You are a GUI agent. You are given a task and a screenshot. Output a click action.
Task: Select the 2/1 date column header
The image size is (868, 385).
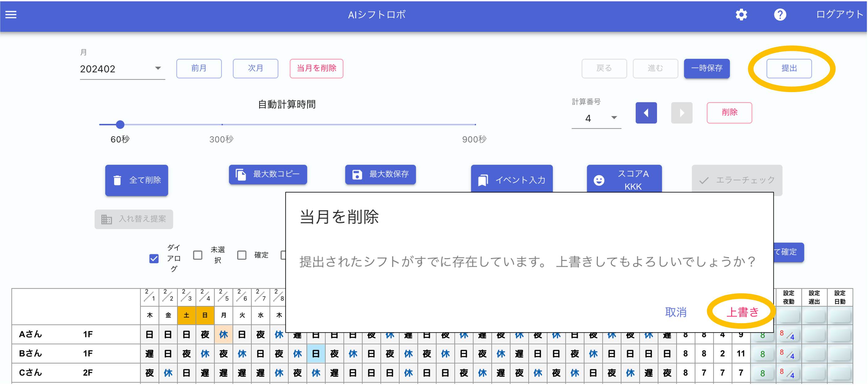pos(150,297)
